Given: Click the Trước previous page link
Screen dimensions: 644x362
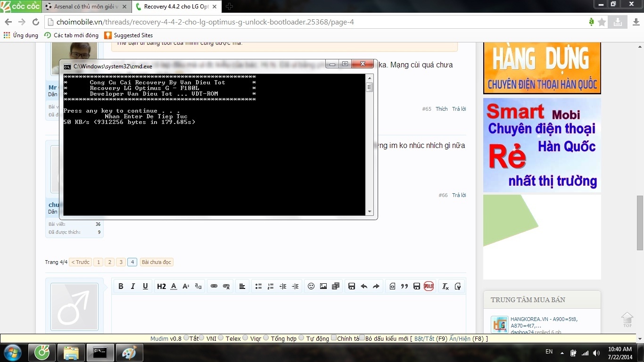Looking at the screenshot, I should click(x=81, y=262).
